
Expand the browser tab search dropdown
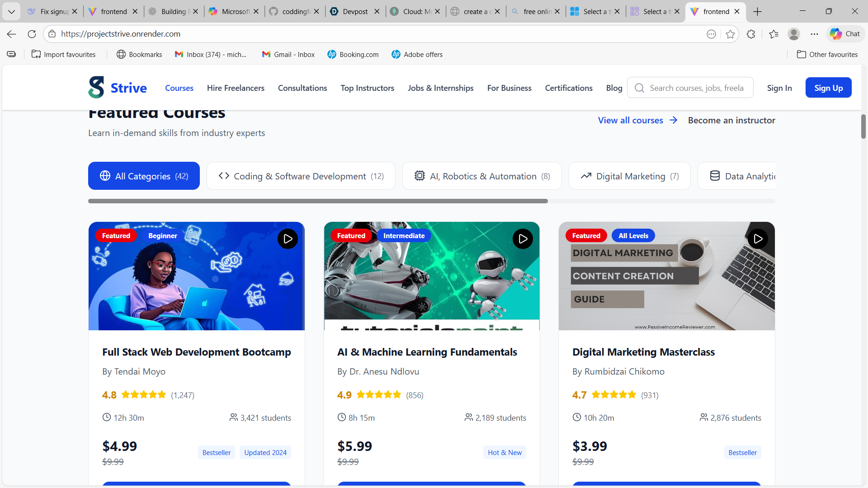(11, 11)
